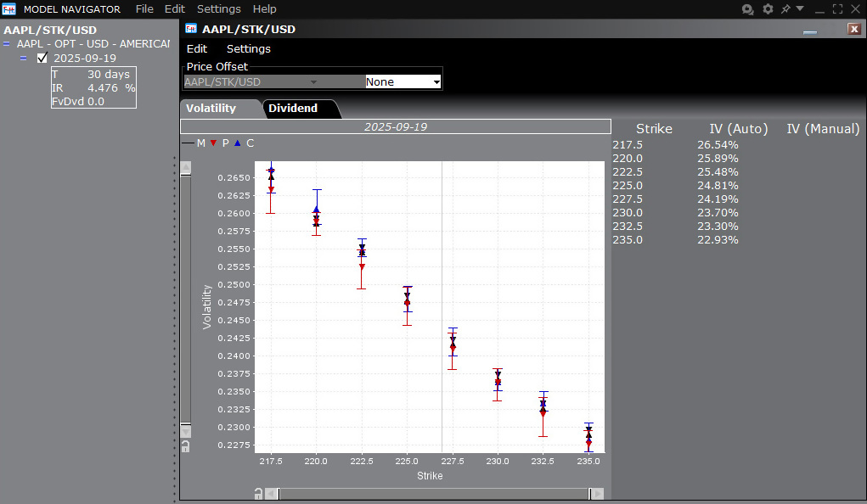867x504 pixels.
Task: Open the arrow dropdown next to the pin
Action: click(800, 9)
